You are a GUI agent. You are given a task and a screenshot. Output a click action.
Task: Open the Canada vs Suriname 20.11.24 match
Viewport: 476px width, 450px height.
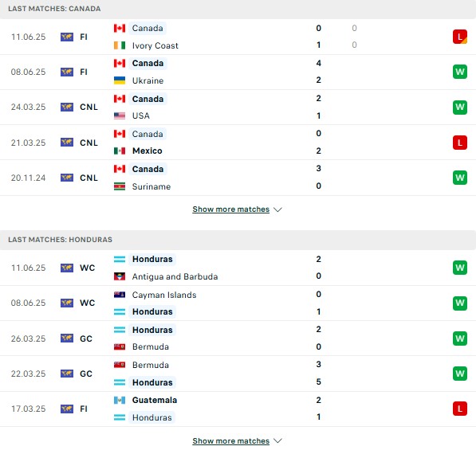point(238,178)
